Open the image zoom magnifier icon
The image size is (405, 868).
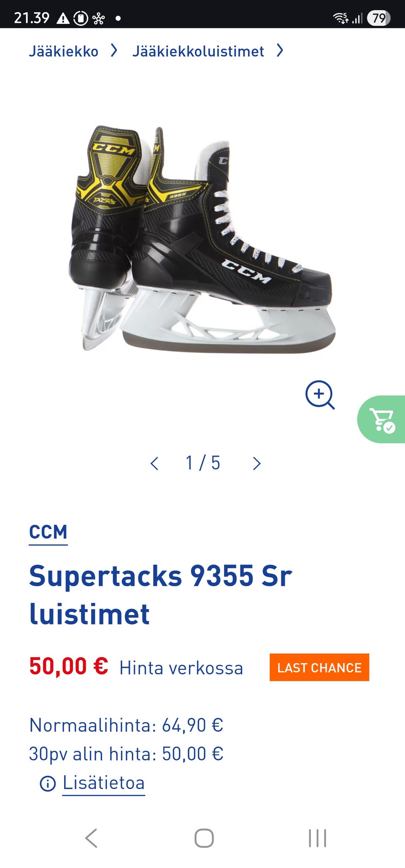320,395
